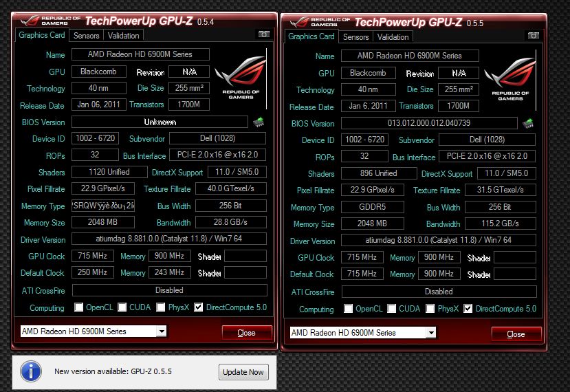The image size is (570, 392).
Task: Toggle DirectCompute 5.0 checkbox in GPU-Z 0.5.5
Action: (x=468, y=309)
